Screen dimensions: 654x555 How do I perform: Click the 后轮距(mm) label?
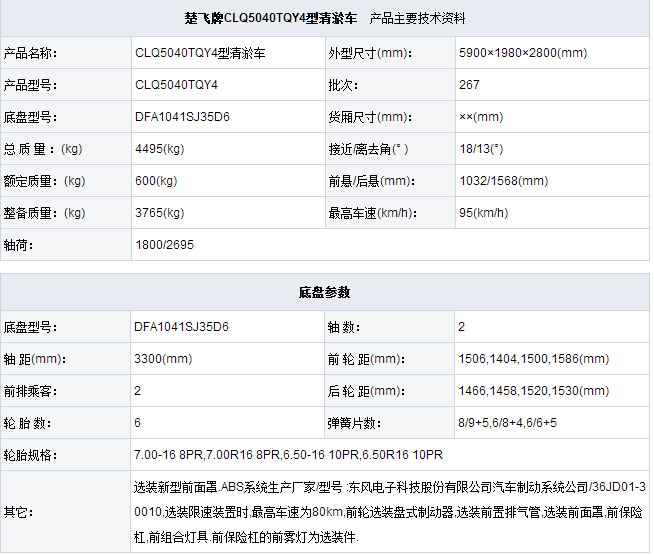pyautogui.click(x=366, y=391)
